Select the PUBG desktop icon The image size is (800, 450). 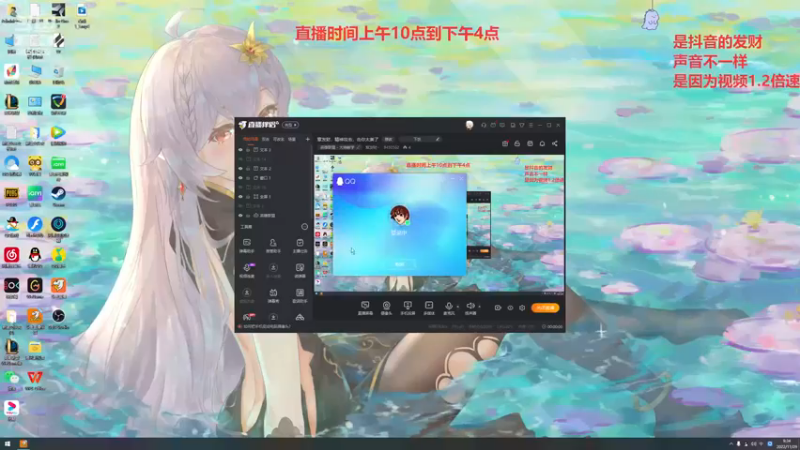coord(11,196)
